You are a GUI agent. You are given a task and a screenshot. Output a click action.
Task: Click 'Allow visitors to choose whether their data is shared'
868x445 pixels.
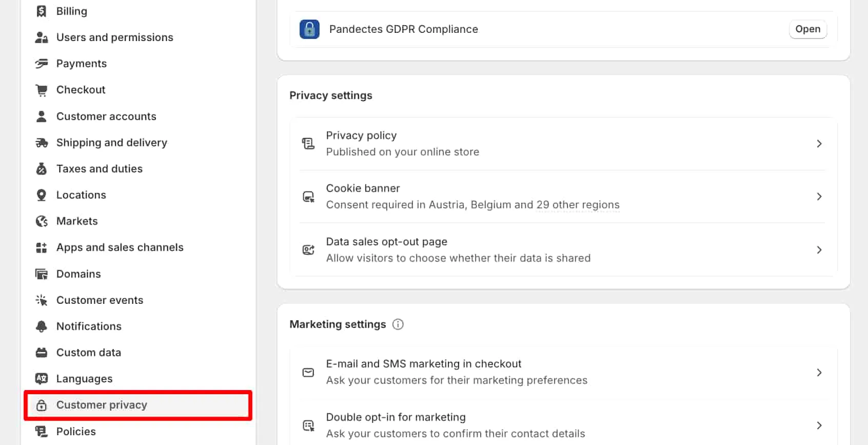tap(459, 258)
